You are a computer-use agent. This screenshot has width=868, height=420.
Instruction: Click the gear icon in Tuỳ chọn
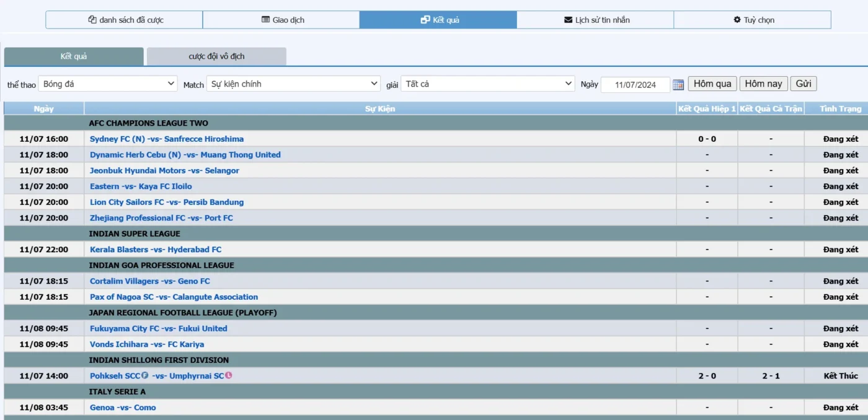tap(737, 20)
